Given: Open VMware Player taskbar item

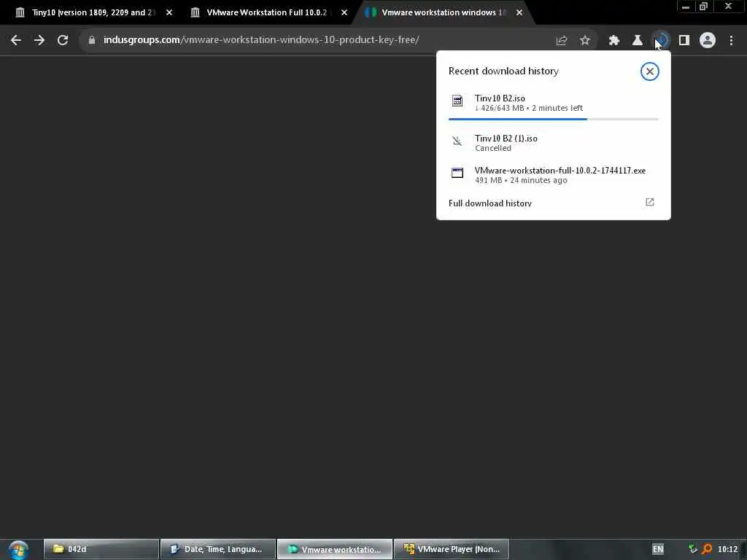Looking at the screenshot, I should pyautogui.click(x=451, y=549).
